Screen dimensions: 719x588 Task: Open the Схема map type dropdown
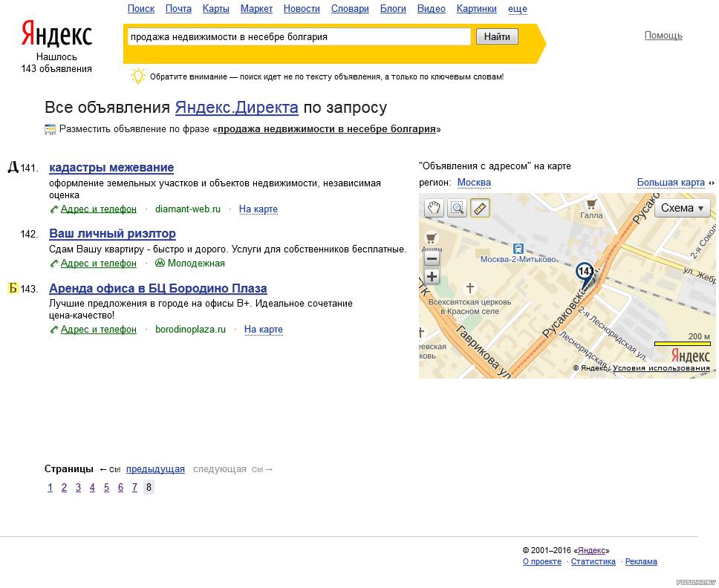682,208
